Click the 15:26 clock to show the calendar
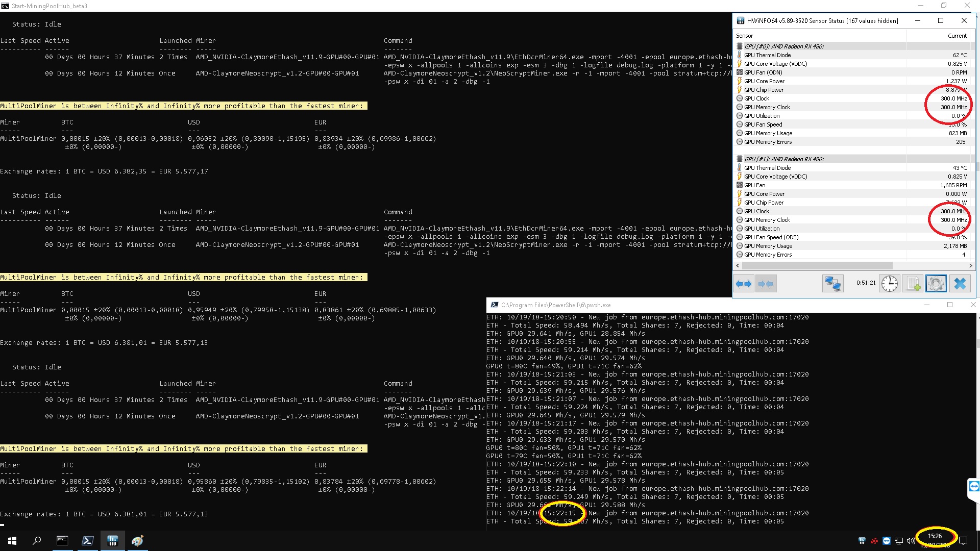This screenshot has height=551, width=980. tap(935, 536)
